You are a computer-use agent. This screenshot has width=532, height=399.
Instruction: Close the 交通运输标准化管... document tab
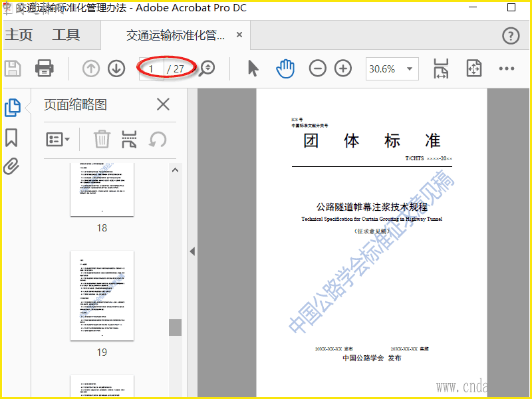239,35
